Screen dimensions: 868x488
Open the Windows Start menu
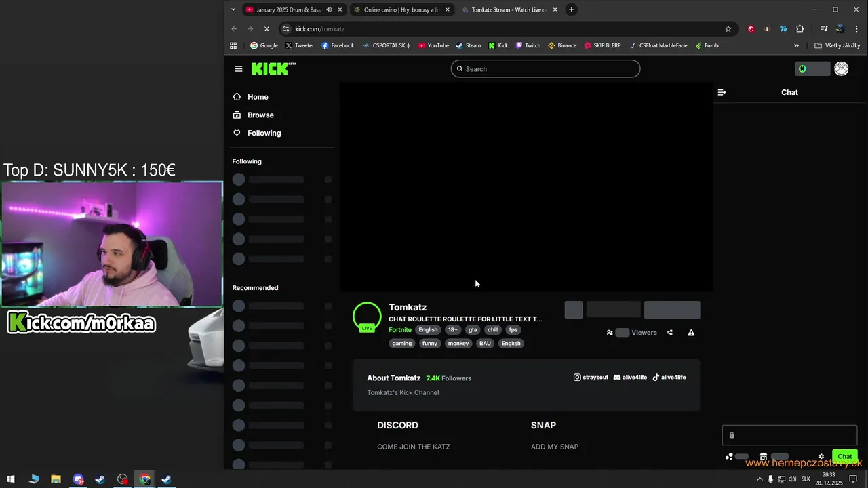click(x=11, y=479)
